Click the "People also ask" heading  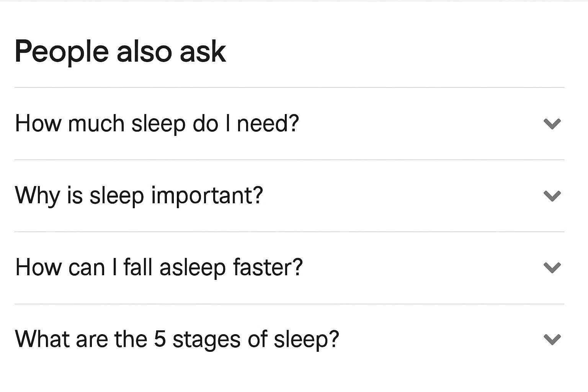point(120,52)
